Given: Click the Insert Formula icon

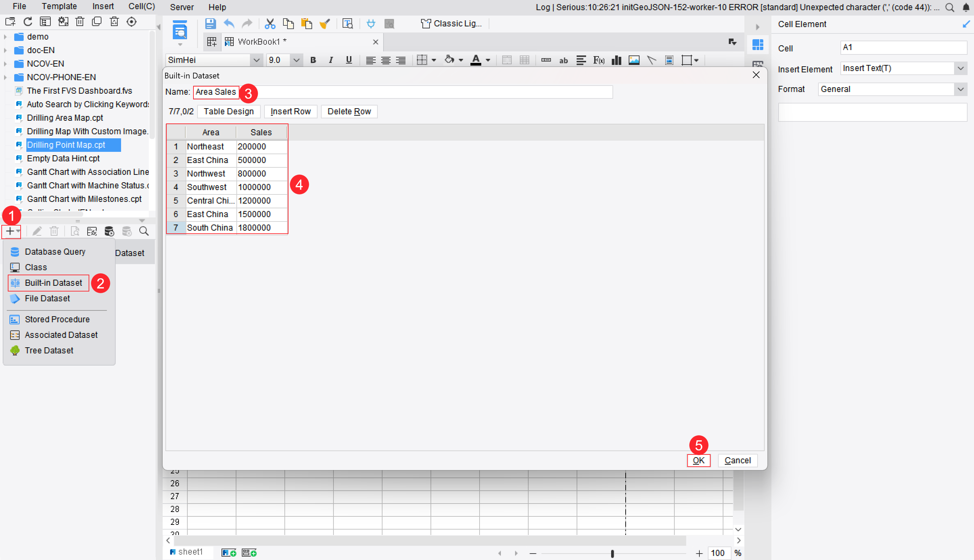Looking at the screenshot, I should click(599, 60).
